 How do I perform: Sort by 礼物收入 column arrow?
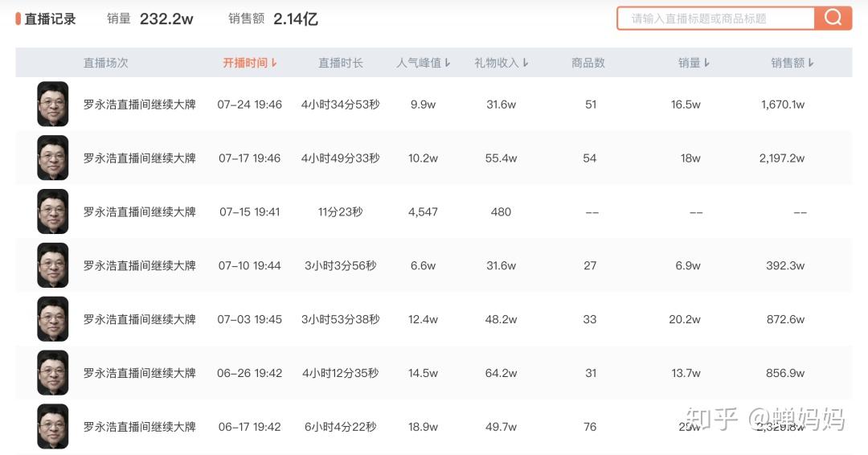[526, 63]
